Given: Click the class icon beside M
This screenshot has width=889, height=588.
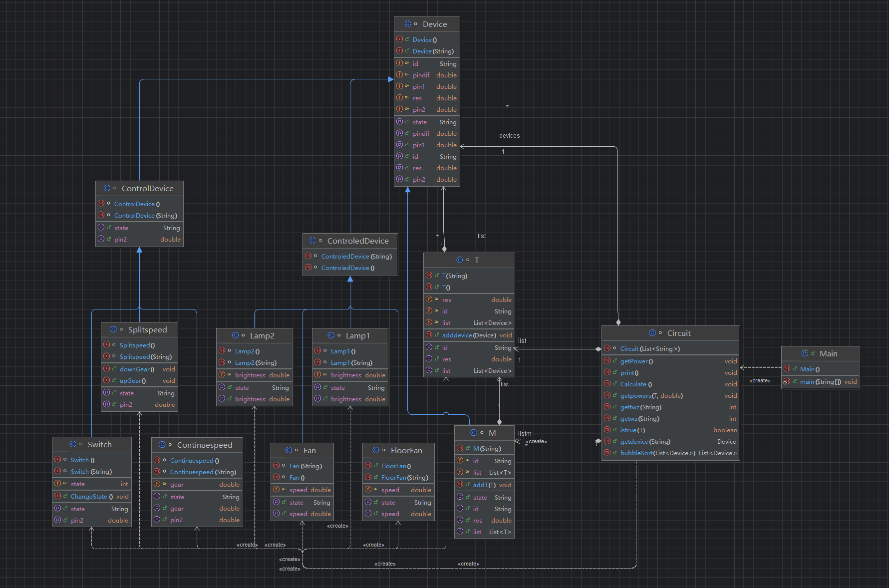Looking at the screenshot, I should pos(474,433).
